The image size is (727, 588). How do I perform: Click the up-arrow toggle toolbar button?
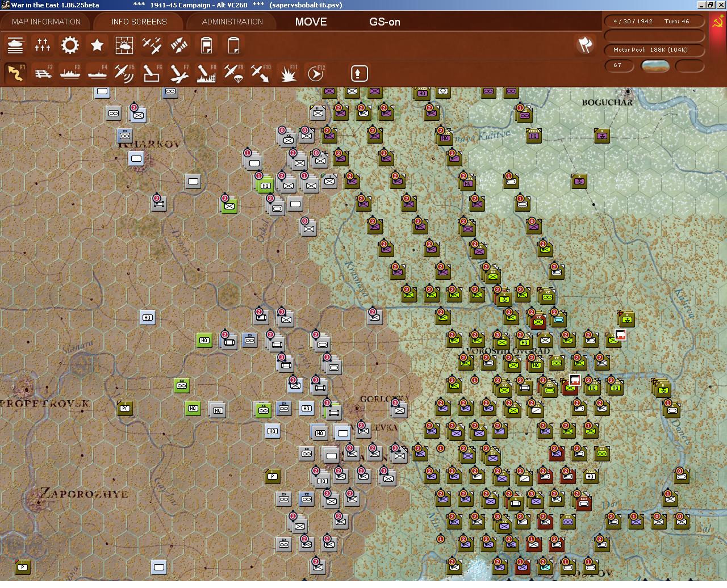tap(359, 73)
